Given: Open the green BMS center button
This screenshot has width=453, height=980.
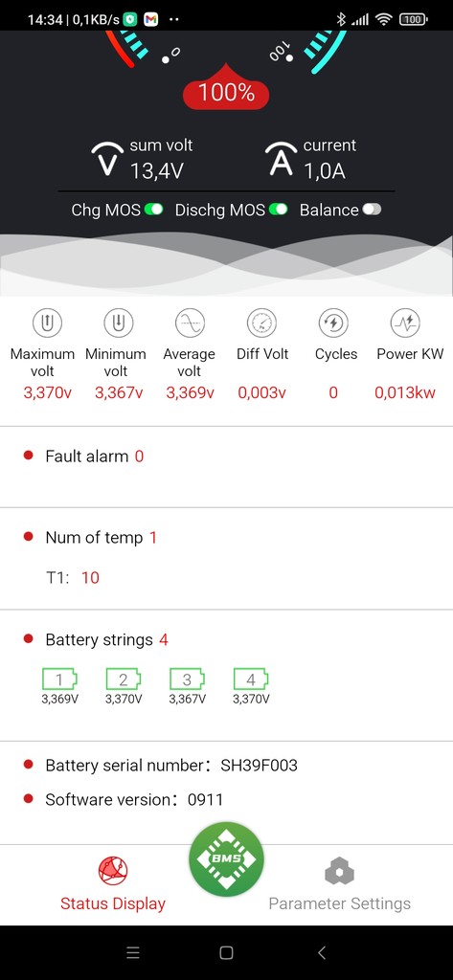Looking at the screenshot, I should pyautogui.click(x=226, y=858).
